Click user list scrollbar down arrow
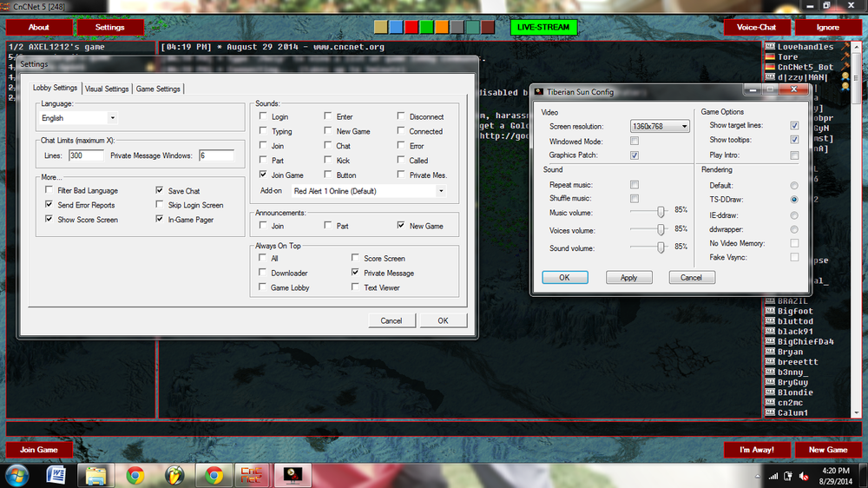 click(x=857, y=412)
